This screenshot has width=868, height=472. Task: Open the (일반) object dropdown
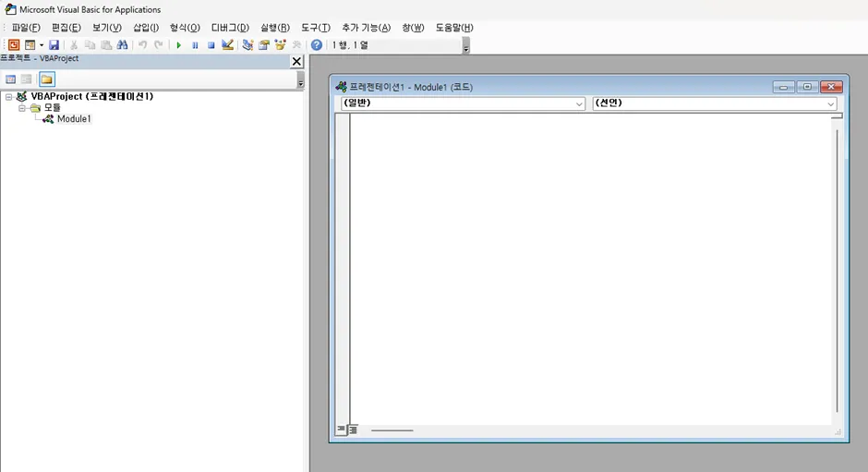463,103
